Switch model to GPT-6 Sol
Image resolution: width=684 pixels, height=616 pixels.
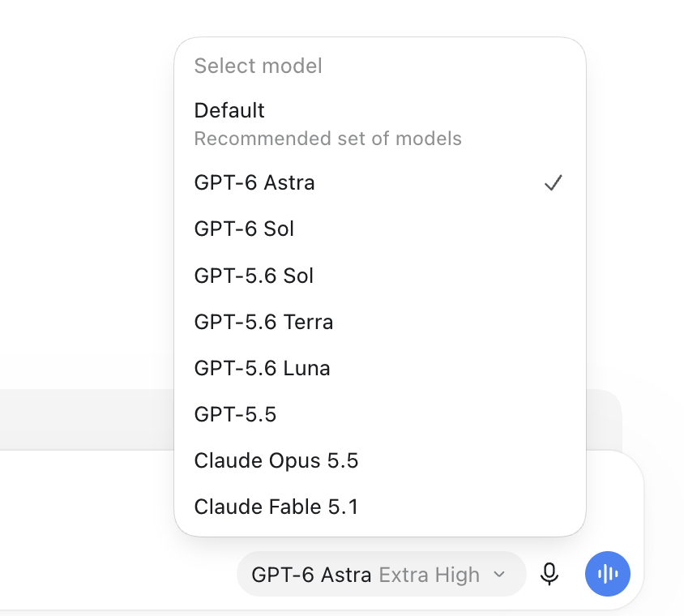[379, 229]
